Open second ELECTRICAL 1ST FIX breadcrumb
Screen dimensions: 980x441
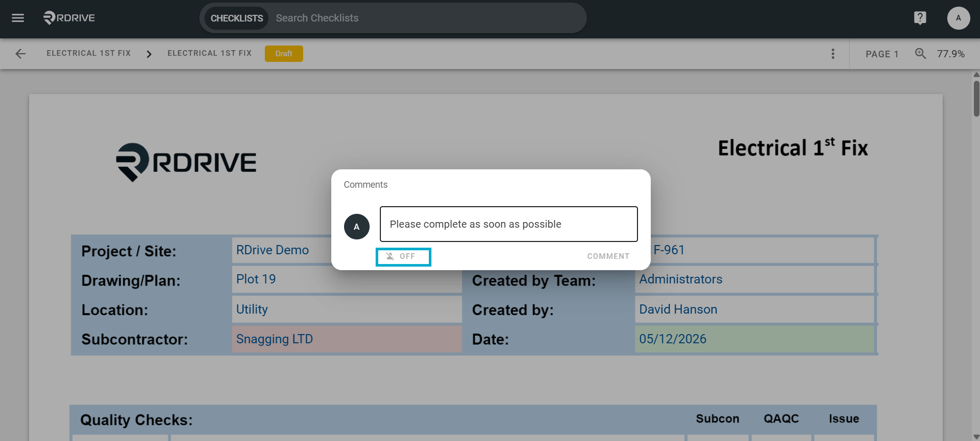[210, 53]
